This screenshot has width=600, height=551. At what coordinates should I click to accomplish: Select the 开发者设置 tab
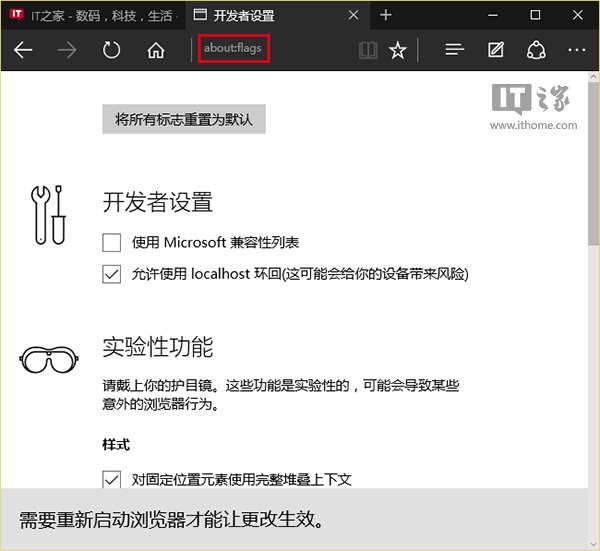click(268, 15)
